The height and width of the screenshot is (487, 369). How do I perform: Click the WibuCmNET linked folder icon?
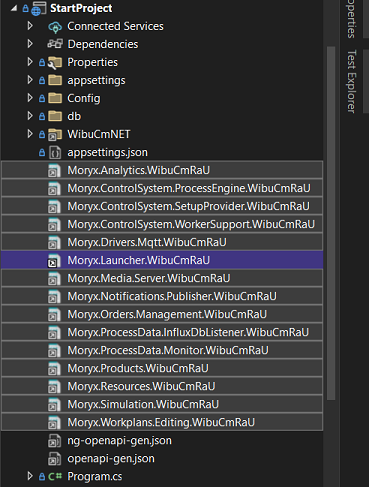55,135
